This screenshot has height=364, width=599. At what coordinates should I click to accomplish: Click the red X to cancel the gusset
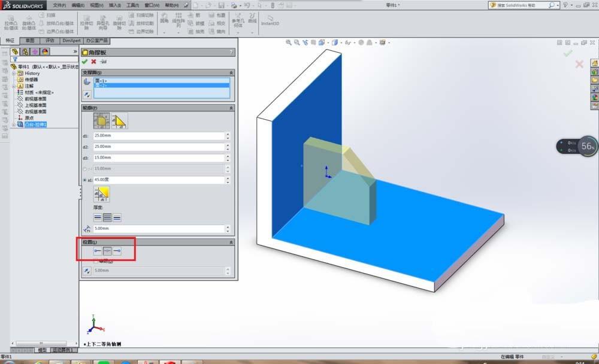pos(94,60)
